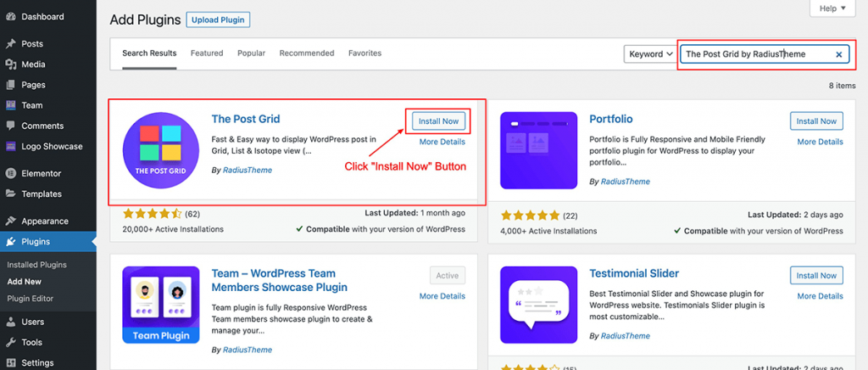Viewport: 868px width, 370px height.
Task: Open the Keyword search type dropdown
Action: [650, 54]
